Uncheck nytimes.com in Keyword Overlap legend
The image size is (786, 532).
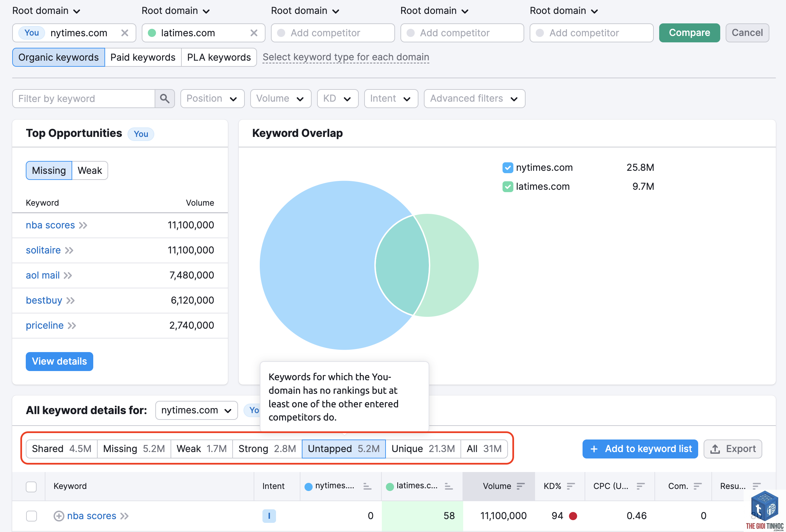pos(508,168)
